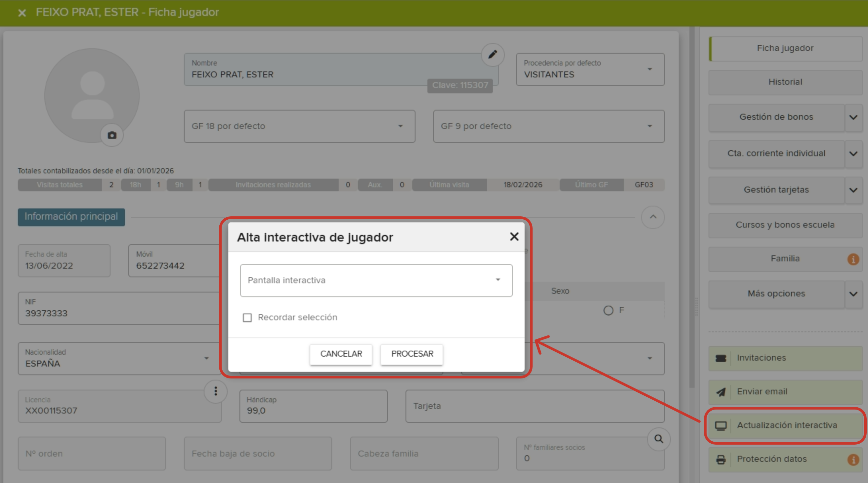868x483 pixels.
Task: Close the Ficha jugador window with X
Action: click(22, 13)
